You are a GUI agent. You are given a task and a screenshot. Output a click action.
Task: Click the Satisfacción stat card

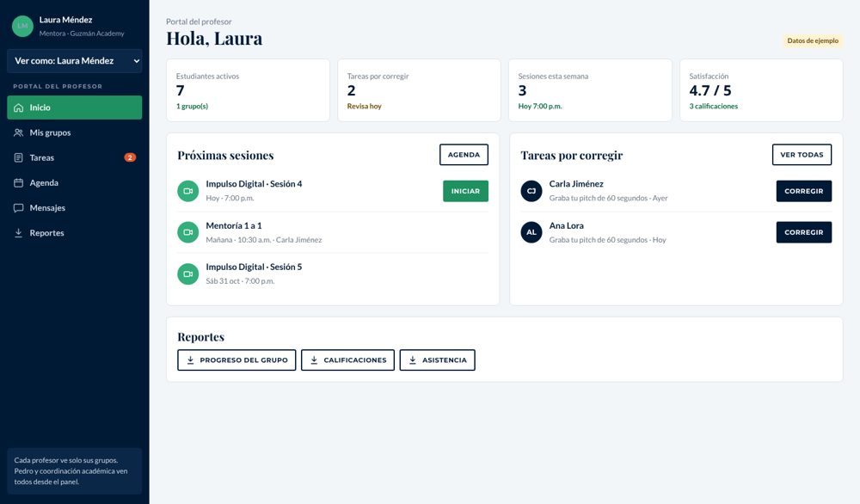coord(761,90)
